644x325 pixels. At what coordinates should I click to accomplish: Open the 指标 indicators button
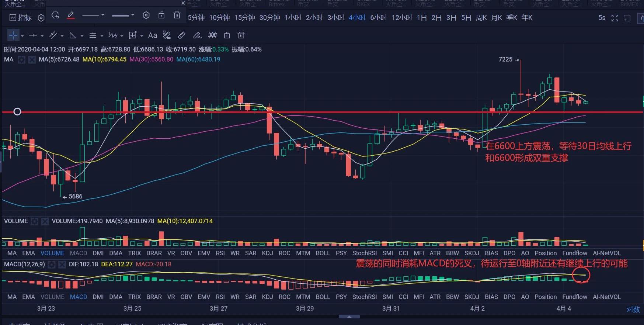click(x=21, y=18)
